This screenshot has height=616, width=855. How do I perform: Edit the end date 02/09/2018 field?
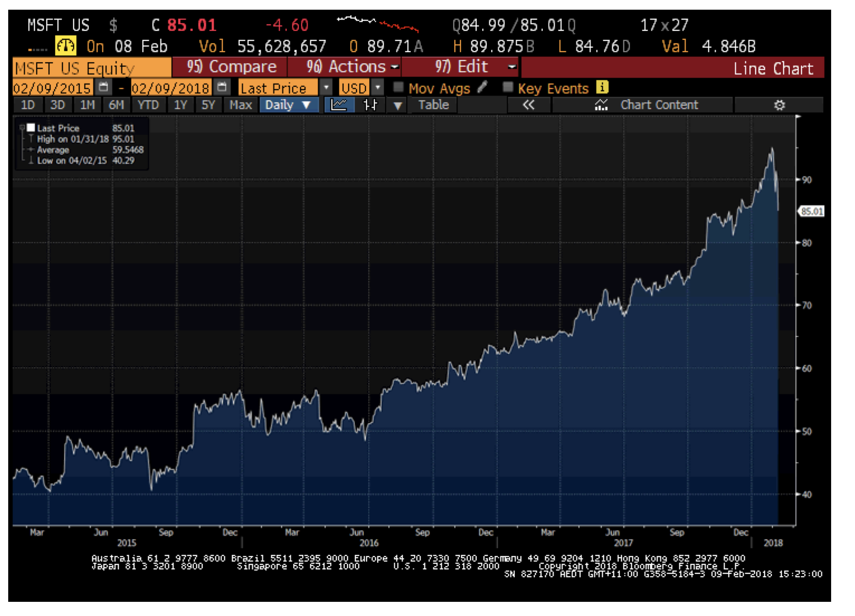[171, 88]
